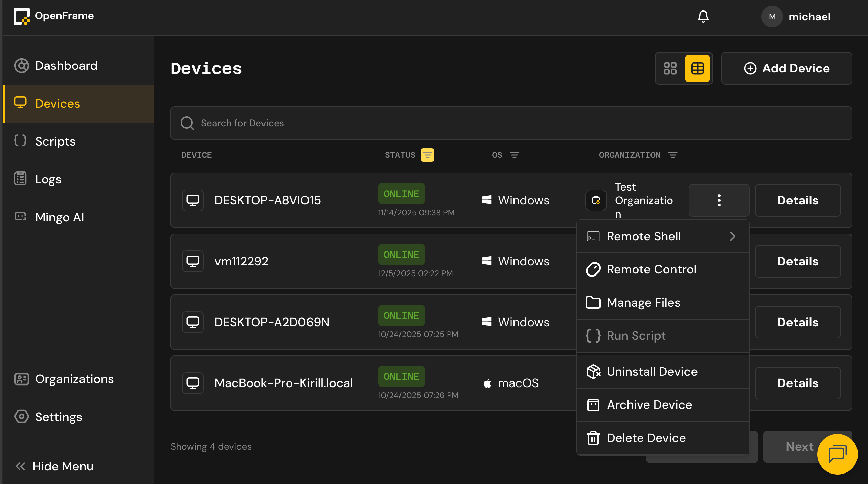Open the OS column filter
Screen dimensions: 868x484
tap(514, 155)
